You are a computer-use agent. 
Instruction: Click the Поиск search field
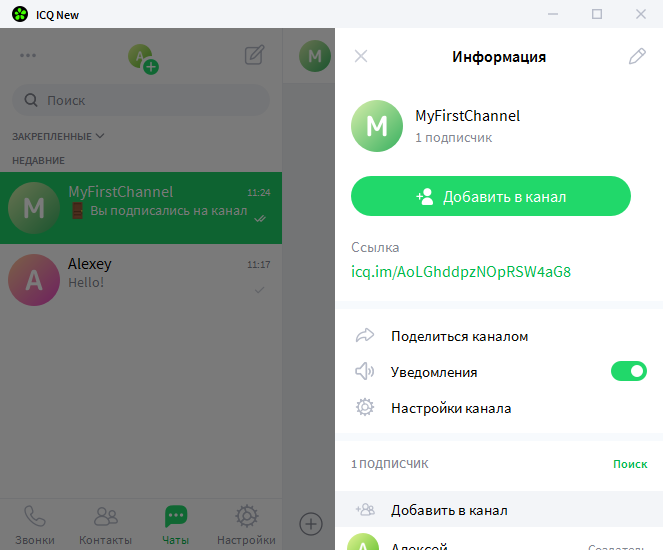pos(141,100)
